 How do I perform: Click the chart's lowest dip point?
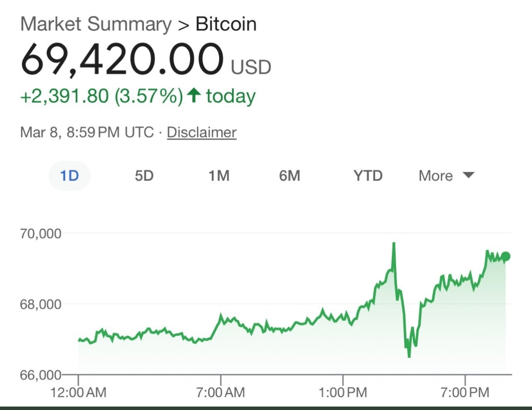pos(409,356)
